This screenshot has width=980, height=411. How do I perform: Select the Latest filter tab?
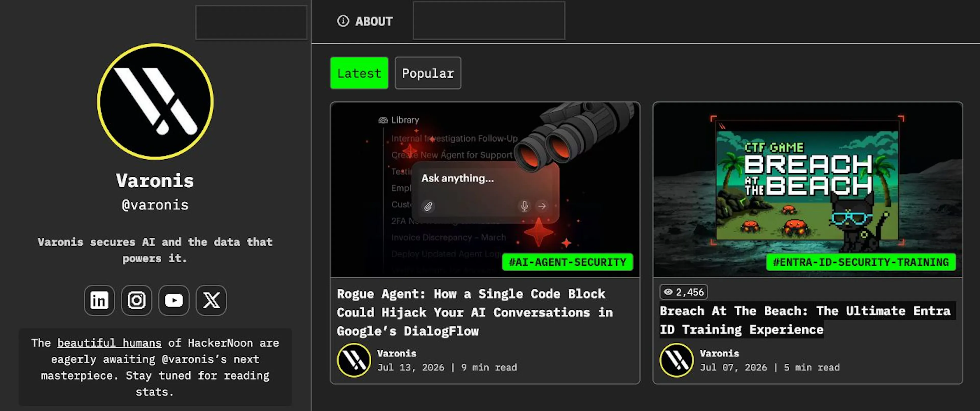tap(359, 73)
